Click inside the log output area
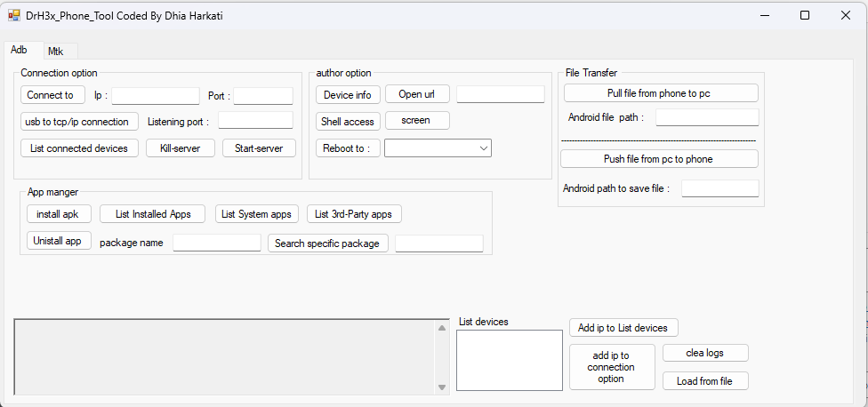This screenshot has width=868, height=407. click(226, 356)
